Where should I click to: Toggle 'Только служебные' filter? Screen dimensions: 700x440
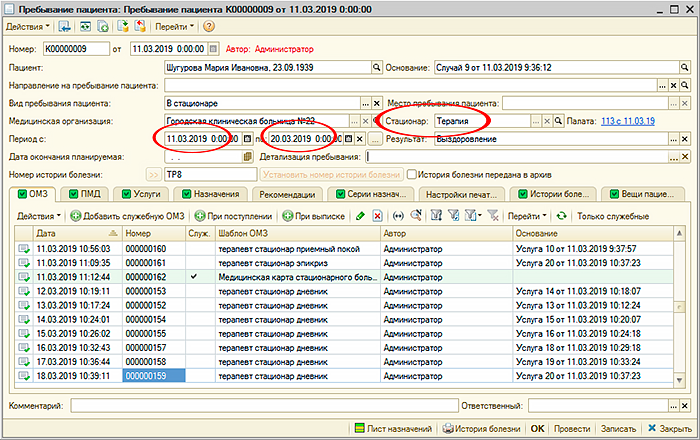pos(612,216)
